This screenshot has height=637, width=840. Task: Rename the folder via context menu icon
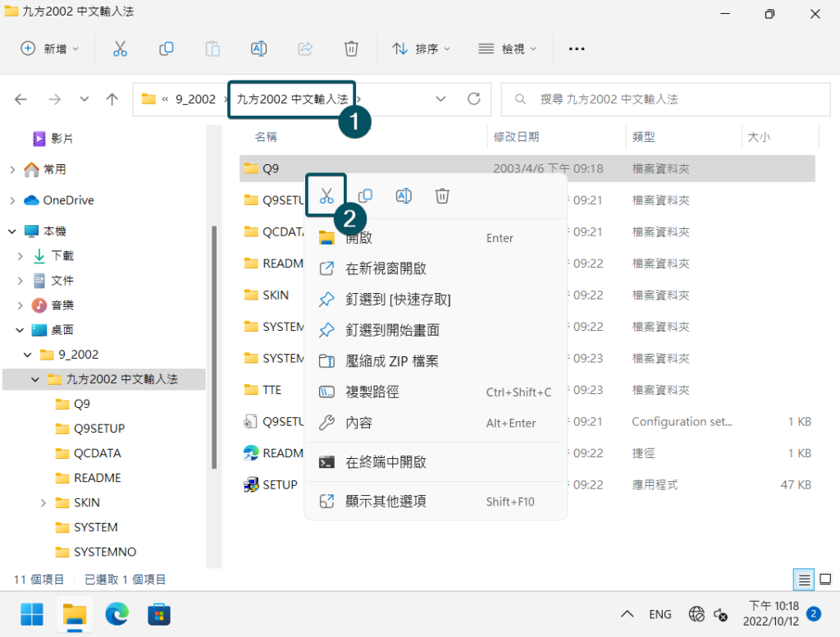point(404,195)
